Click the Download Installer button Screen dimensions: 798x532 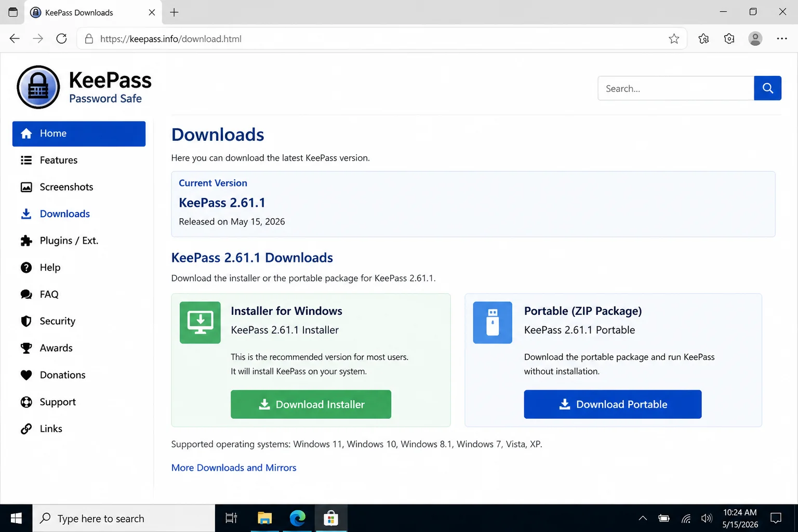tap(311, 404)
